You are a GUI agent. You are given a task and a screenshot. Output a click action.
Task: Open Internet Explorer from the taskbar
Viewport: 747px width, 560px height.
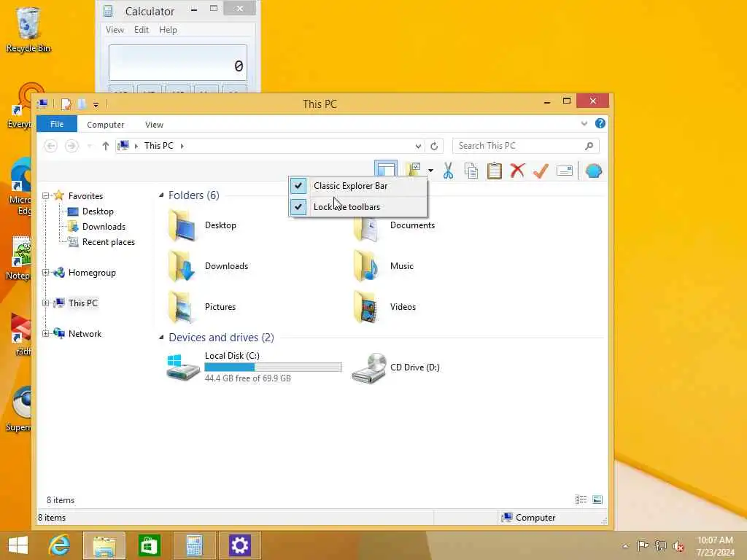[60, 545]
